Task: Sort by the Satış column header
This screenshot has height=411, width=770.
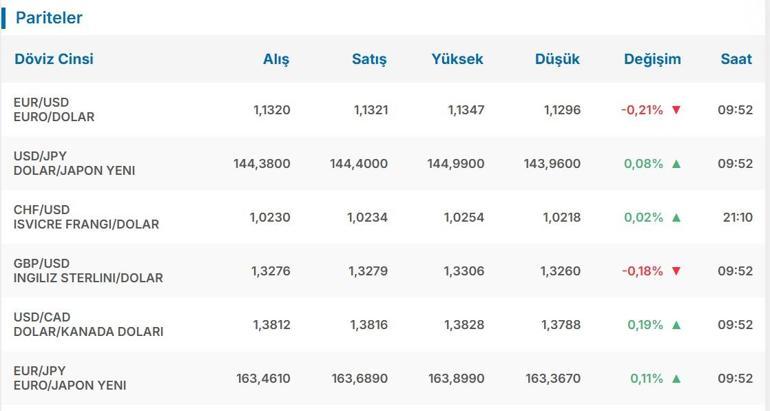Action: 369,59
